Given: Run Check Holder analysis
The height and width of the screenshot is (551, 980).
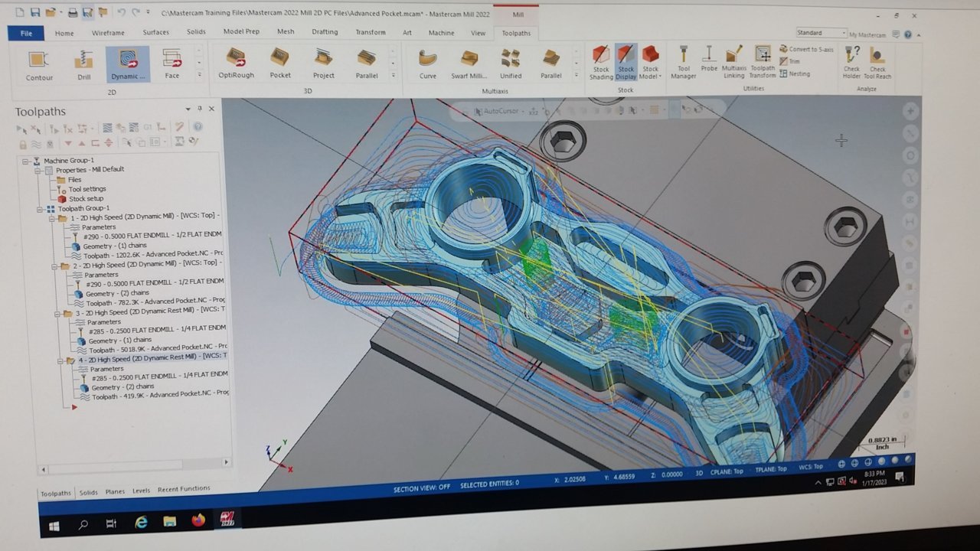Looking at the screenshot, I should (851, 62).
